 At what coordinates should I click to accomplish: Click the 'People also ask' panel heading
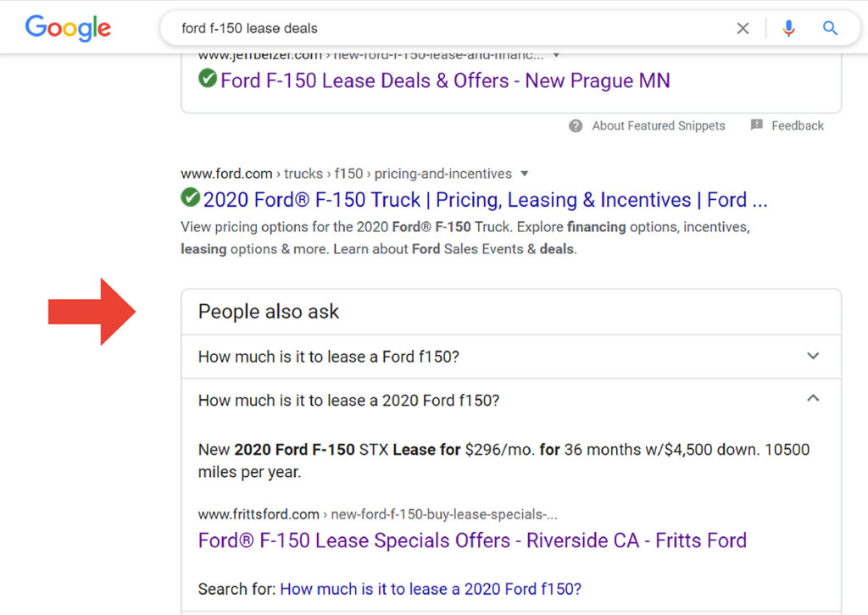[267, 311]
